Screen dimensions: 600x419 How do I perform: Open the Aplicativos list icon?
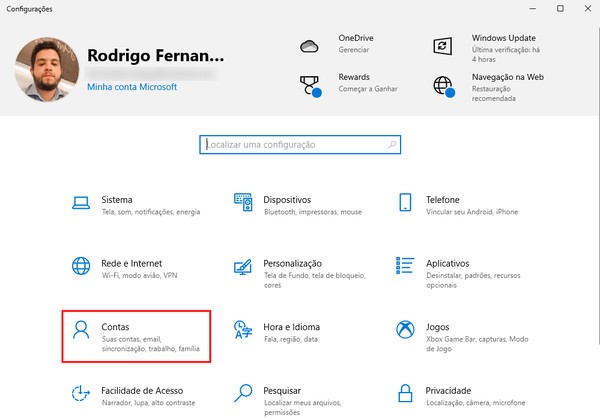point(405,266)
